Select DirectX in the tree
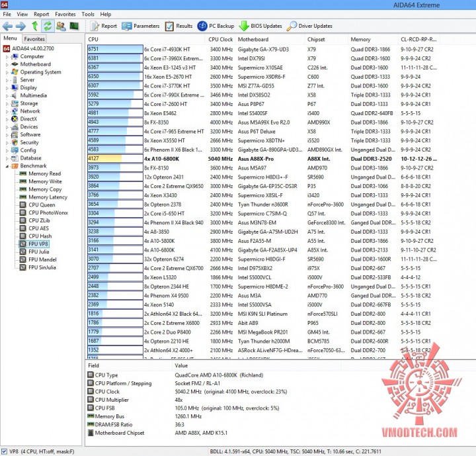 pos(28,119)
